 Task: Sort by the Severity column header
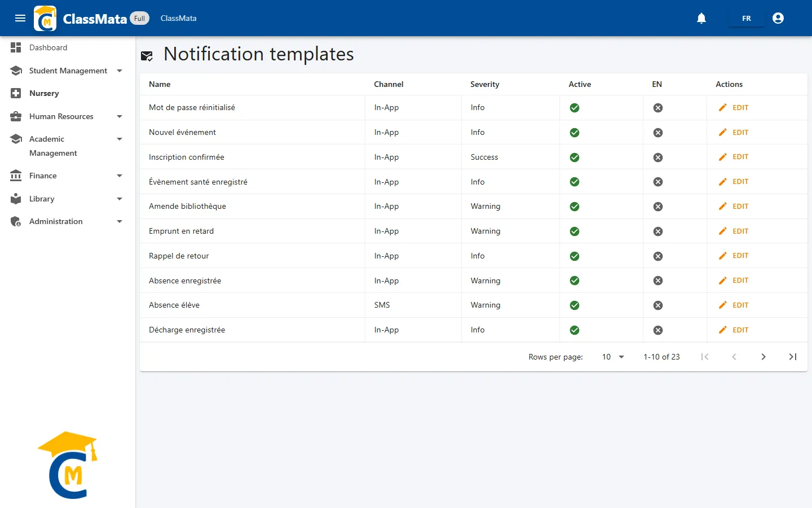(x=485, y=84)
